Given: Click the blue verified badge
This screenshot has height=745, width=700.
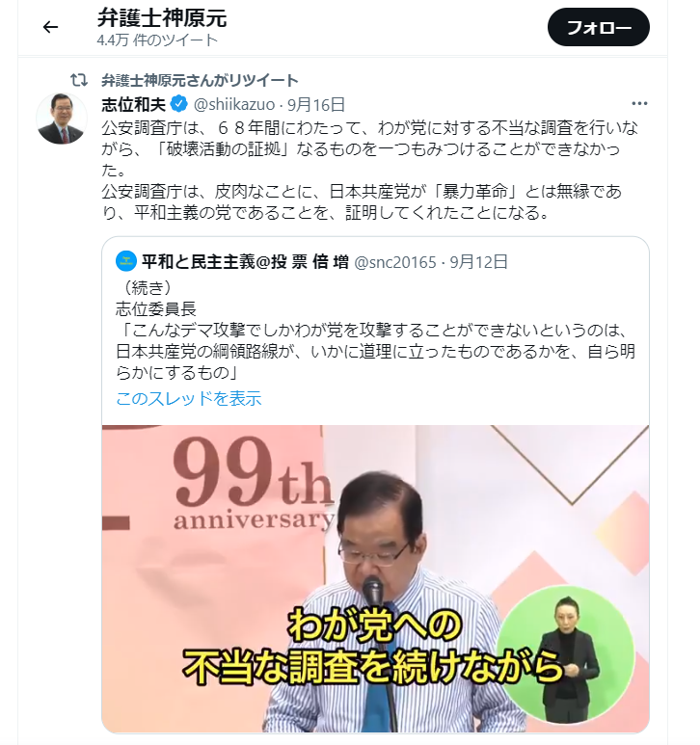Looking at the screenshot, I should tap(178, 103).
